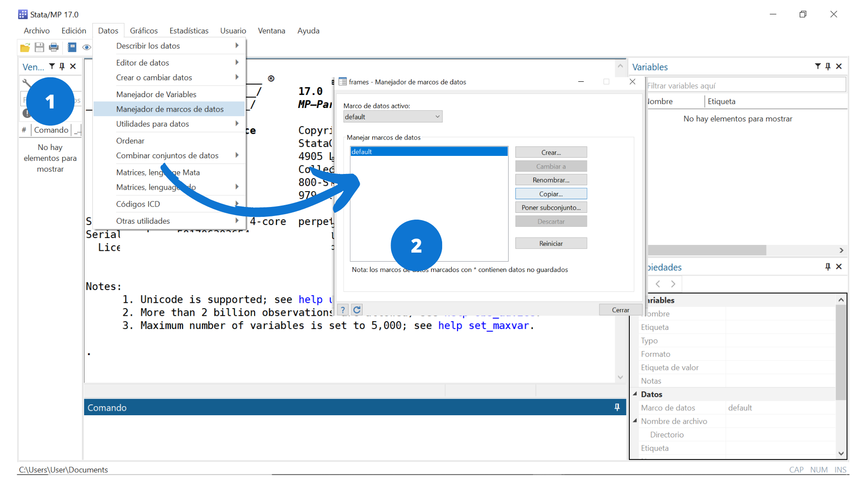Open the Datos menu in the menu bar
This screenshot has height=488, width=868.
point(108,30)
